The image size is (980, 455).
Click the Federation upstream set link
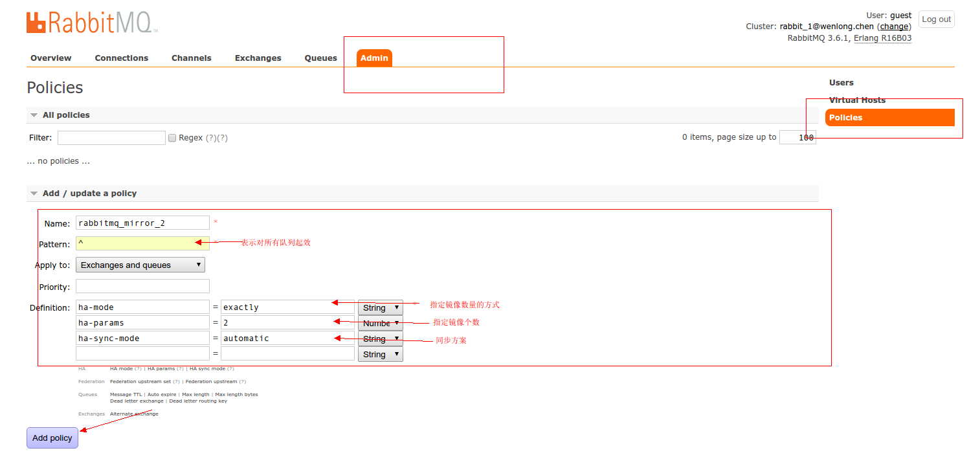(x=140, y=382)
